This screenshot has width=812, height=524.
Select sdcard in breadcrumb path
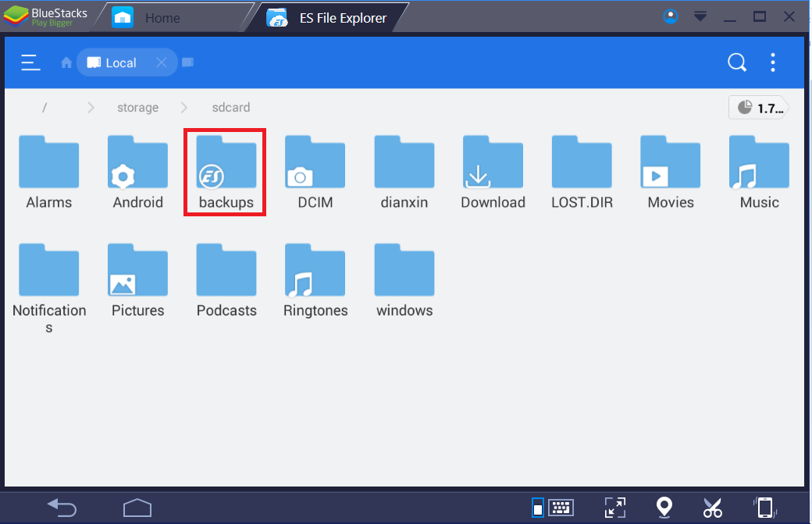231,107
